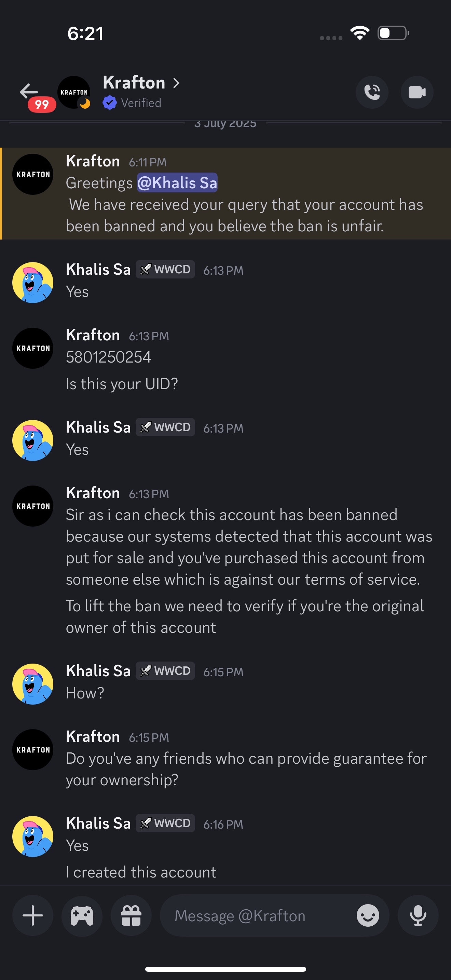Tap the back arrow to leave chat
Viewport: 451px width, 980px height.
[x=29, y=91]
